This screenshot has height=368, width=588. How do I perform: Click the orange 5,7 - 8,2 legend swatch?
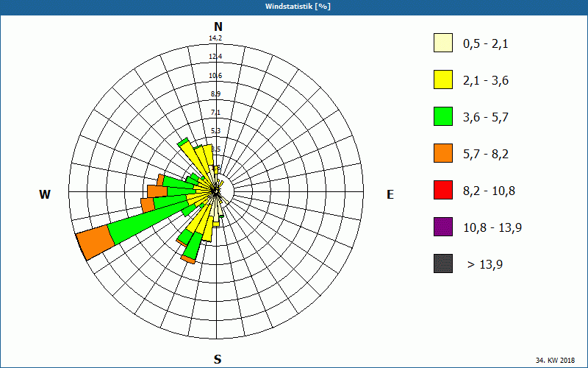443,153
